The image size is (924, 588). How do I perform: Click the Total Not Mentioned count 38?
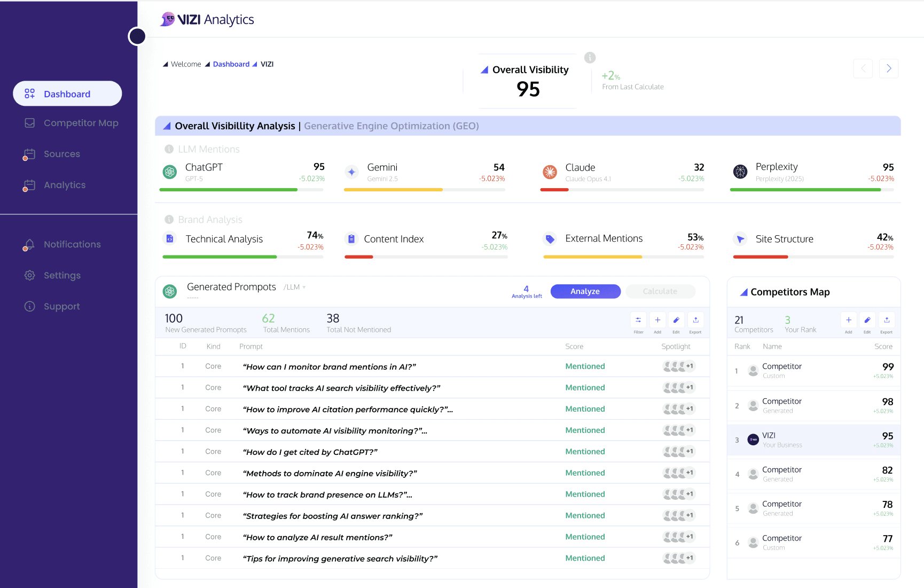(333, 319)
